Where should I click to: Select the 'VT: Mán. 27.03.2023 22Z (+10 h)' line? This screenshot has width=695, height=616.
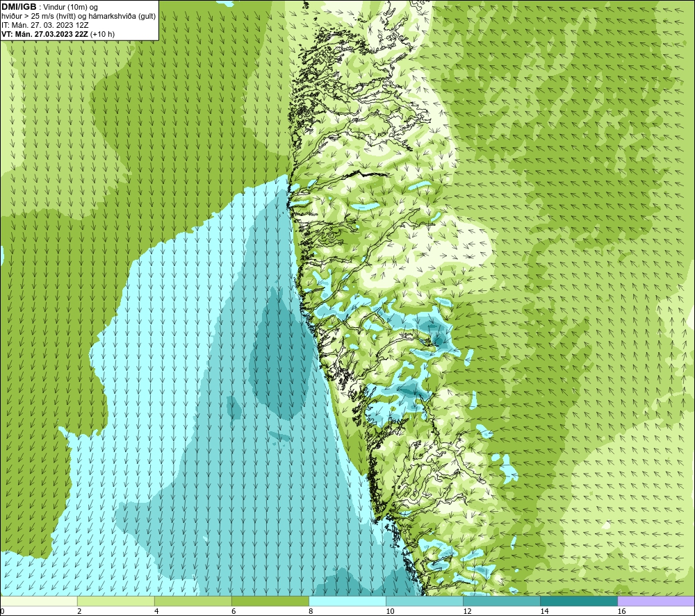point(58,34)
